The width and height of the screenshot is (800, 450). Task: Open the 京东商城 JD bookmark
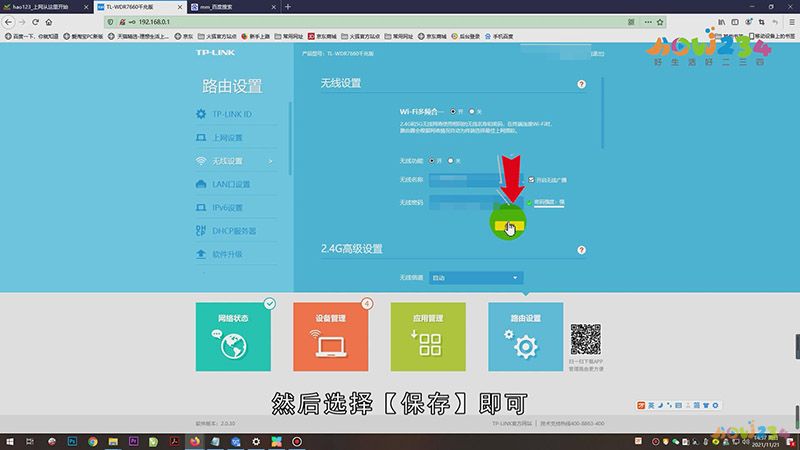click(x=322, y=36)
